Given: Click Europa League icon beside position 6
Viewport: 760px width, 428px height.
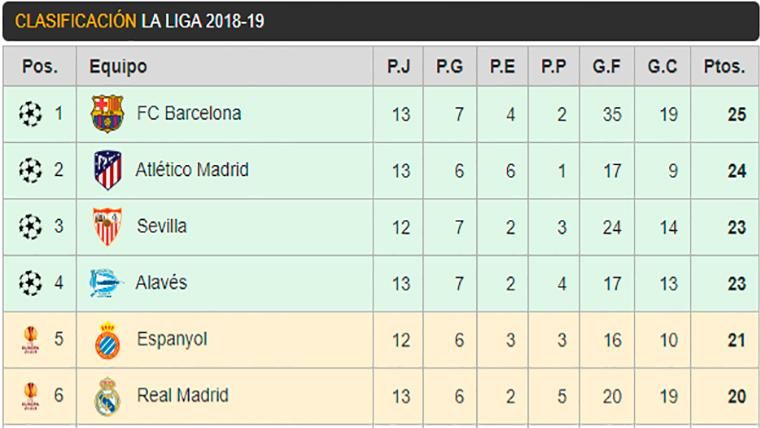Looking at the screenshot, I should click(30, 397).
